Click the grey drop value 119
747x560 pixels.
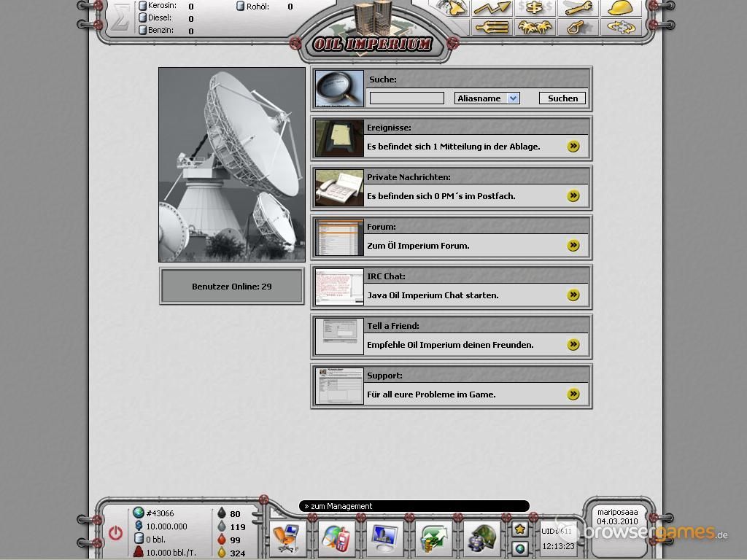pos(237,527)
